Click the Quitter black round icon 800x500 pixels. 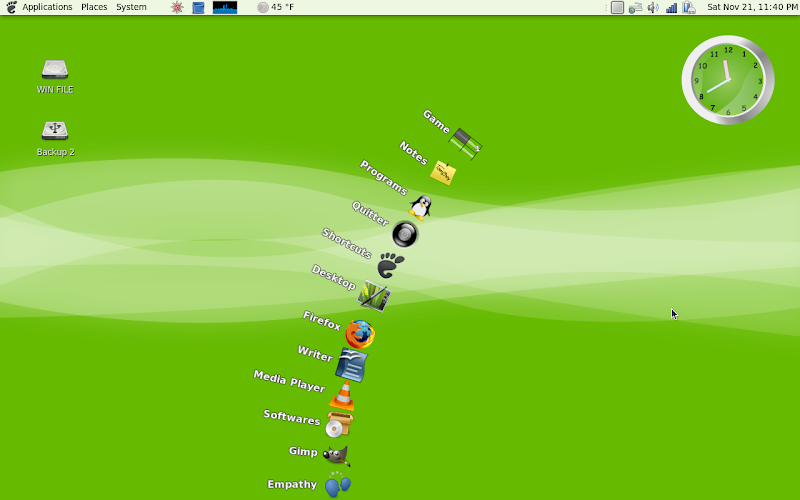click(x=405, y=234)
